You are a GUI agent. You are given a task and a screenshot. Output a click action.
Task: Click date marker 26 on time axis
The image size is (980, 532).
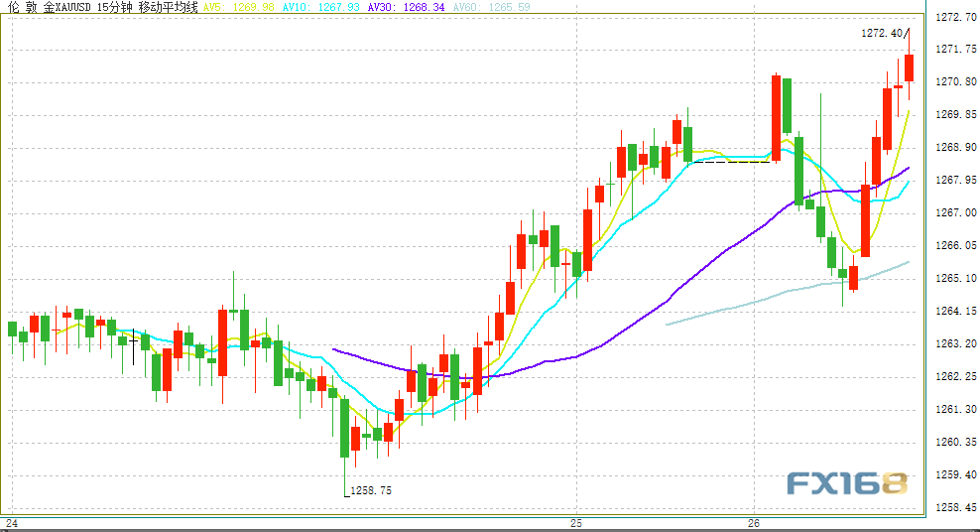point(755,523)
